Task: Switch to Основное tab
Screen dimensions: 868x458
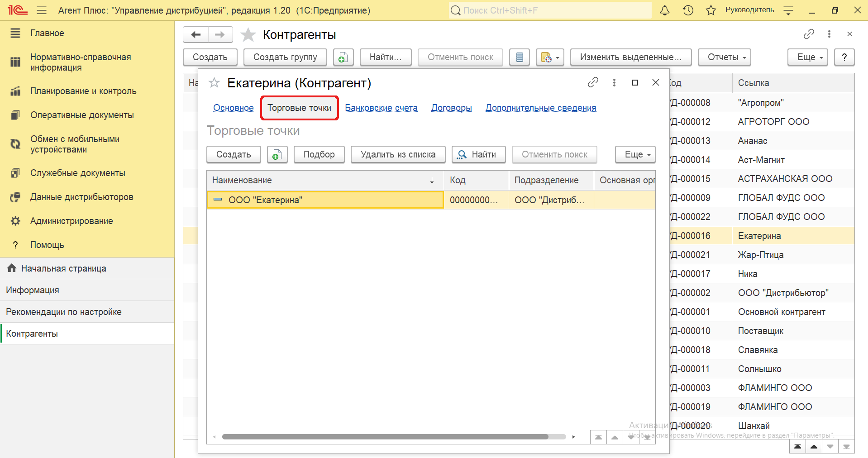Action: 234,108
